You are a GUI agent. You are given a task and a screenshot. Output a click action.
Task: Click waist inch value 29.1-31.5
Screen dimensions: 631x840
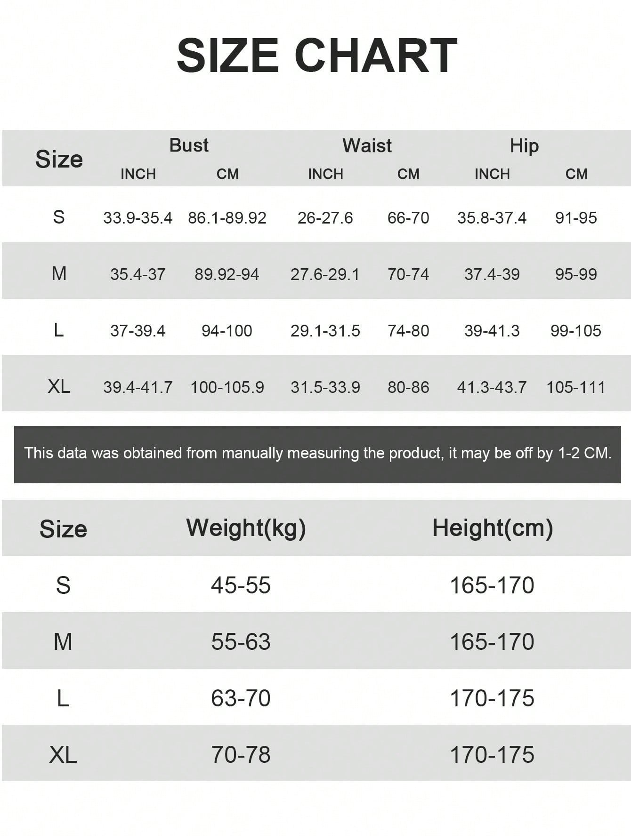[325, 331]
